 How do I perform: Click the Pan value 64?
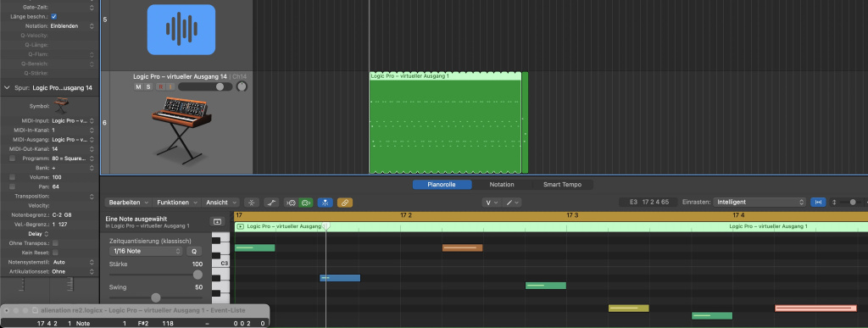click(55, 187)
